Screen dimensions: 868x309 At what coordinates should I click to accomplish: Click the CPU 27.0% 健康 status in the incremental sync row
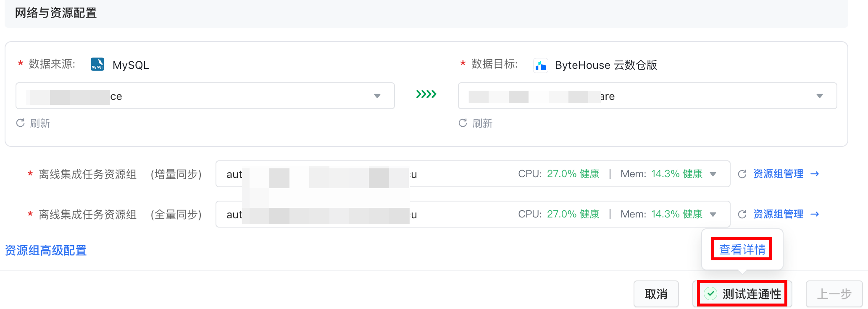tap(558, 174)
